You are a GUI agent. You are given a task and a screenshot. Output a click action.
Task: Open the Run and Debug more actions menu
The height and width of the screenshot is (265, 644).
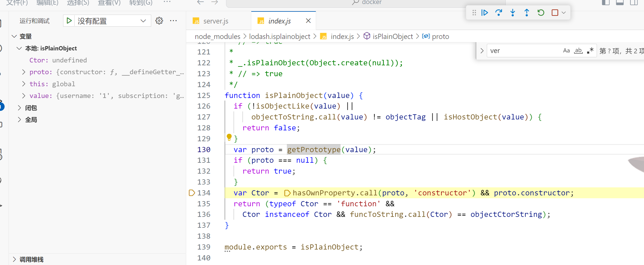(173, 21)
